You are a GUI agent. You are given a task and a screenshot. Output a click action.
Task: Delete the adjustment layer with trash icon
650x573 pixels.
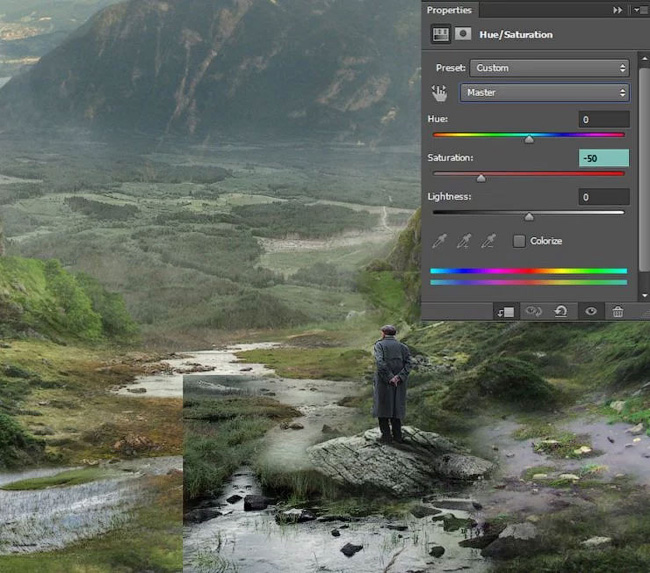618,311
